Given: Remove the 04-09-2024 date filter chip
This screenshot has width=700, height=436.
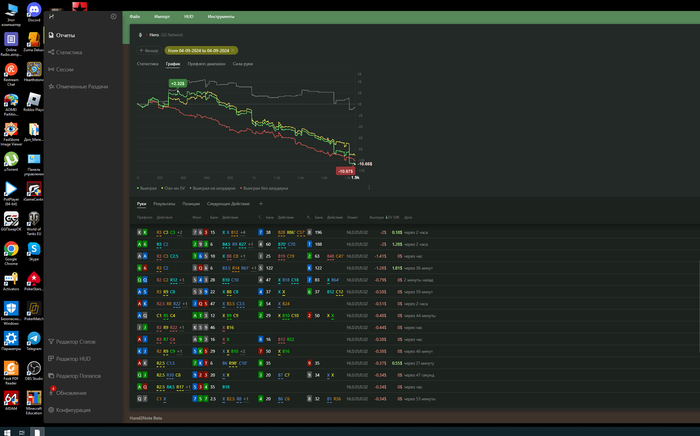Looking at the screenshot, I should (x=235, y=50).
